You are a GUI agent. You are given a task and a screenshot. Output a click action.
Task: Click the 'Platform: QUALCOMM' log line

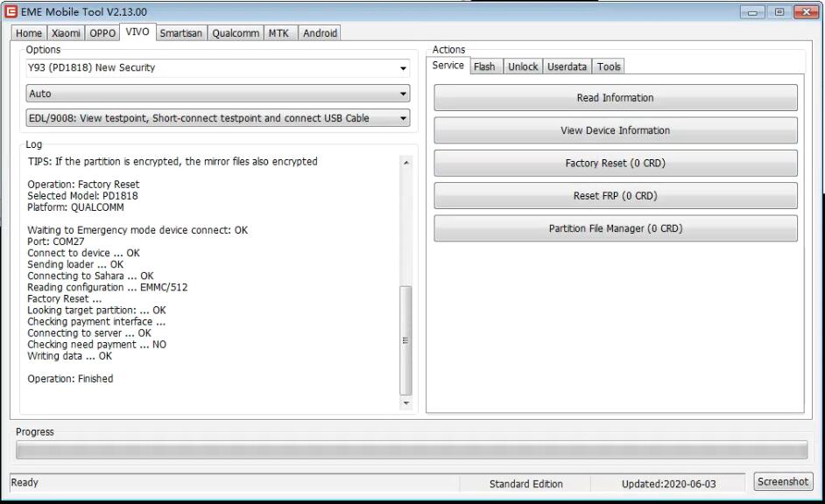pyautogui.click(x=76, y=207)
